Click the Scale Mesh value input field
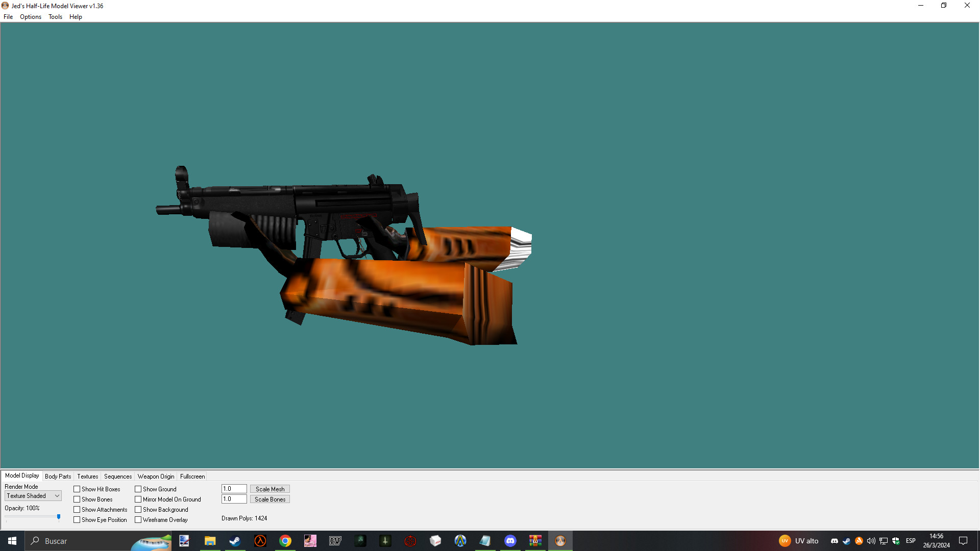 tap(233, 488)
